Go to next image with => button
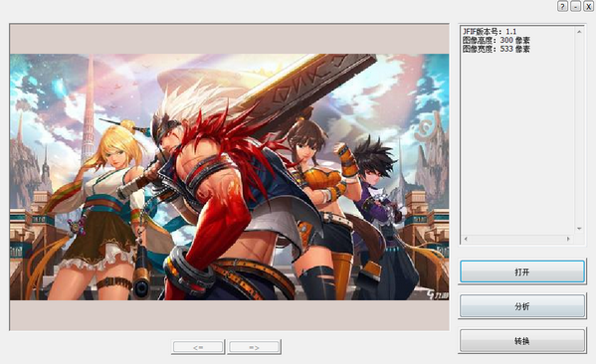596x364 pixels. [x=255, y=347]
